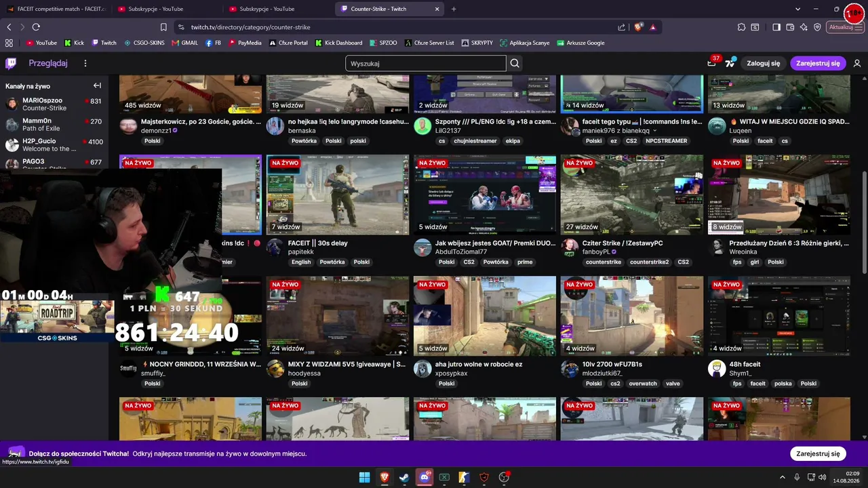Click the Twitch user account icon
The width and height of the screenshot is (868, 488).
(857, 63)
